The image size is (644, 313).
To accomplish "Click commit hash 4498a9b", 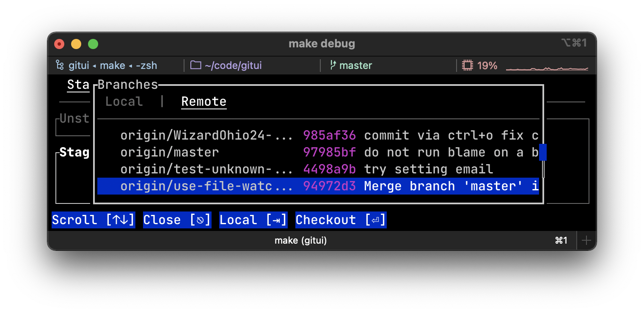I will [330, 169].
